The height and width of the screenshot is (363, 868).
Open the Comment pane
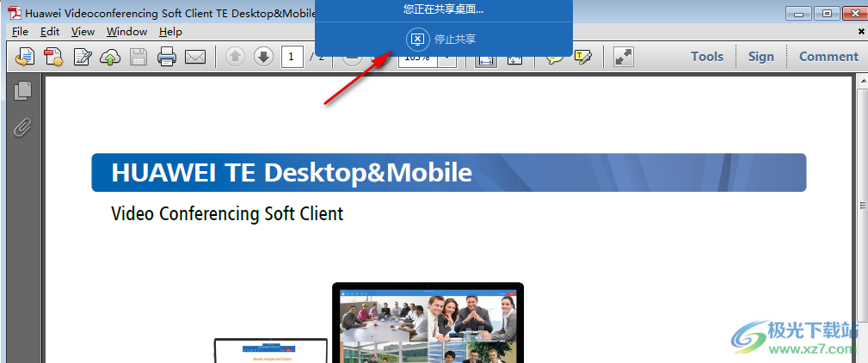click(x=828, y=57)
